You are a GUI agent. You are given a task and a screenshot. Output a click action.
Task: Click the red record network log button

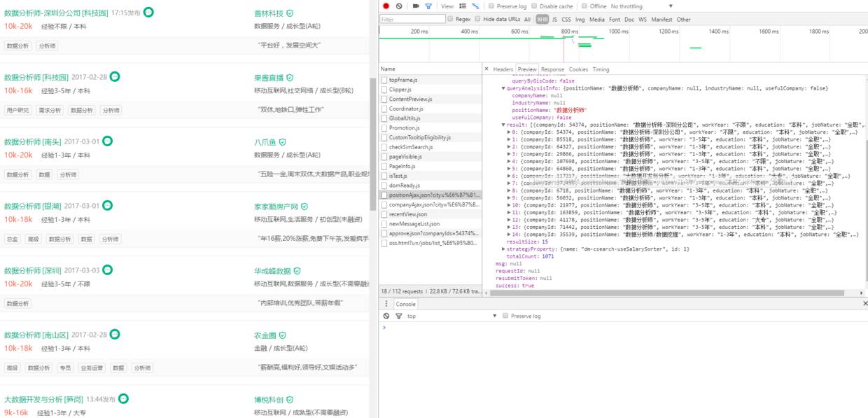386,6
